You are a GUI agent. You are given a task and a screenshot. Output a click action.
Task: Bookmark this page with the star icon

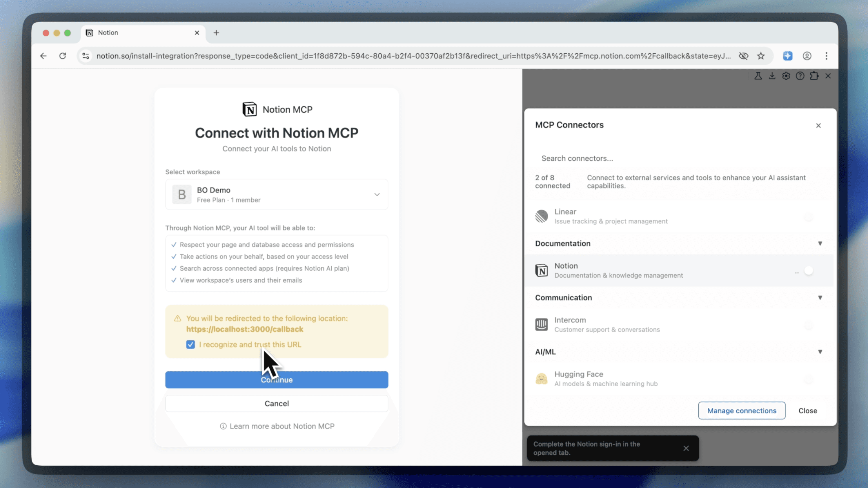[x=761, y=56]
